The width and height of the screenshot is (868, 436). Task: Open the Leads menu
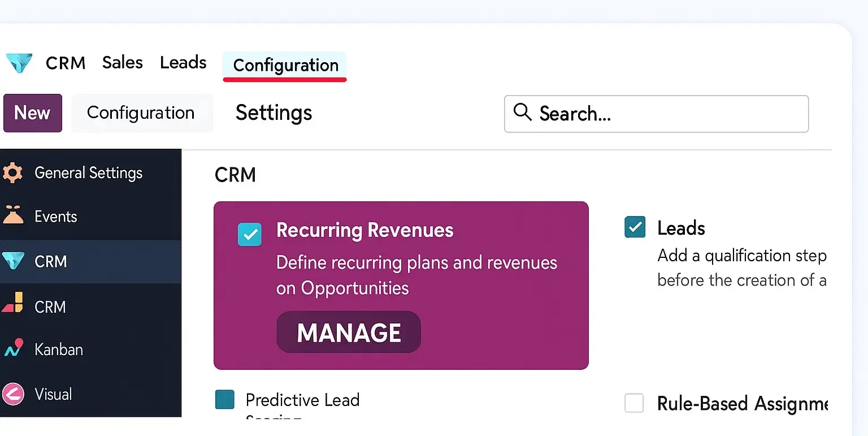(x=183, y=62)
